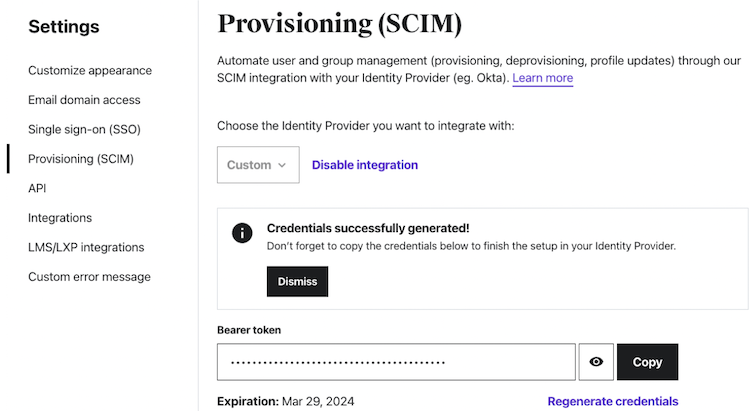Viewport: 750px width, 411px height.
Task: Open Email domain access settings
Action: [x=84, y=100]
